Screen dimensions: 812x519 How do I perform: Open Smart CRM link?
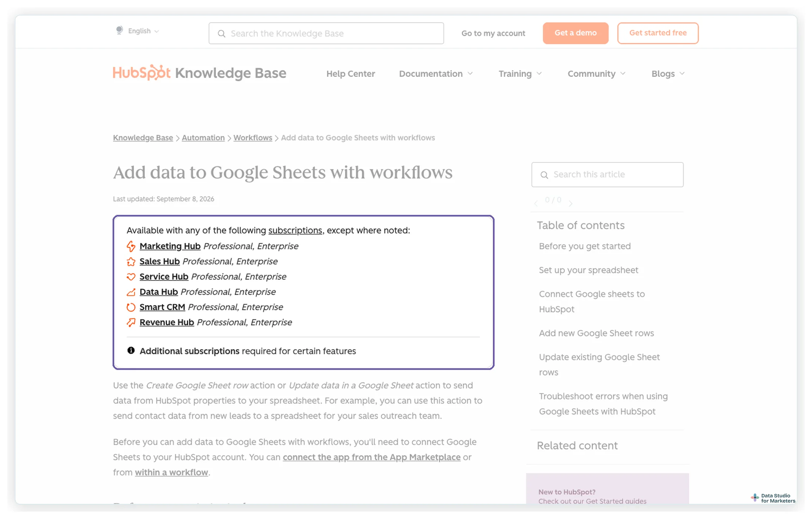click(x=162, y=307)
